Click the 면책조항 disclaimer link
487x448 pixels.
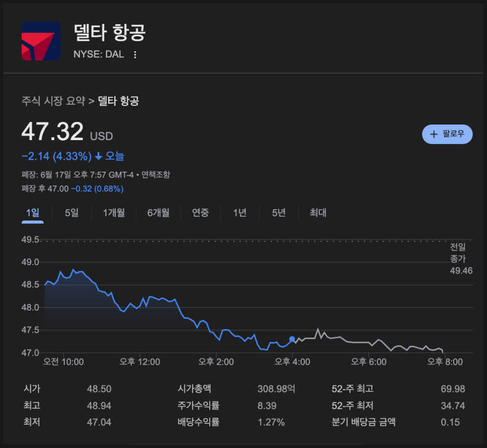156,175
